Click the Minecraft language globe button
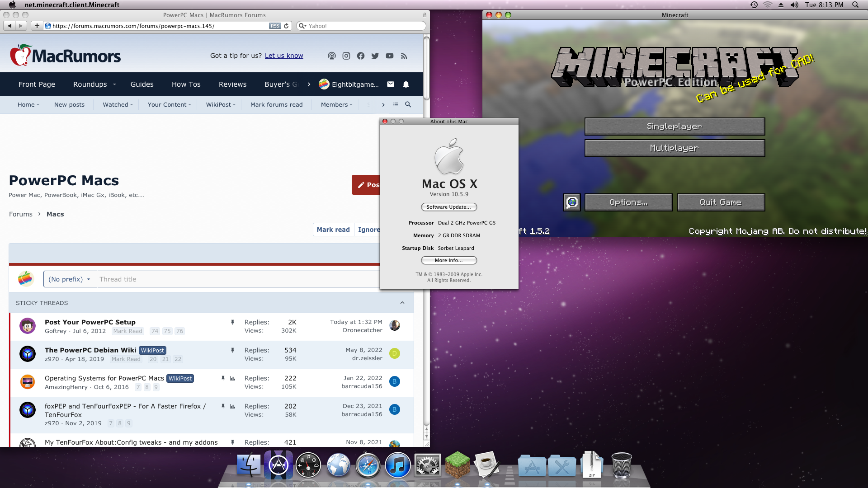This screenshot has height=488, width=868. click(x=572, y=202)
